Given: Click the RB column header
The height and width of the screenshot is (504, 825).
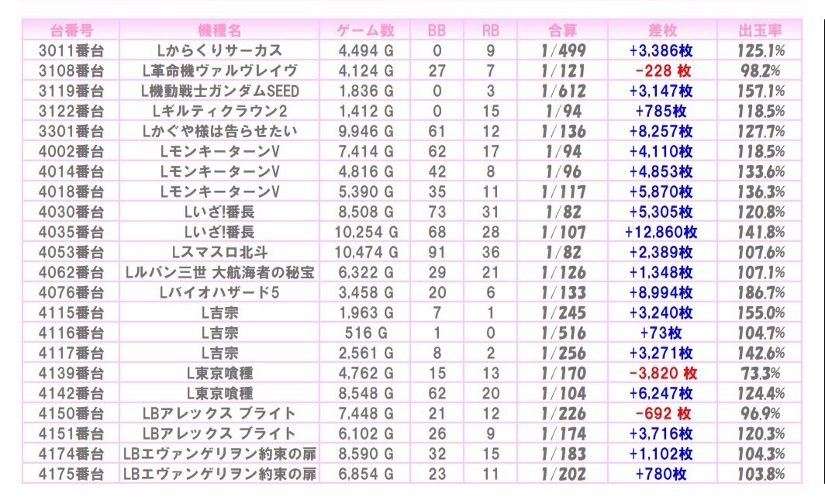Looking at the screenshot, I should point(490,30).
